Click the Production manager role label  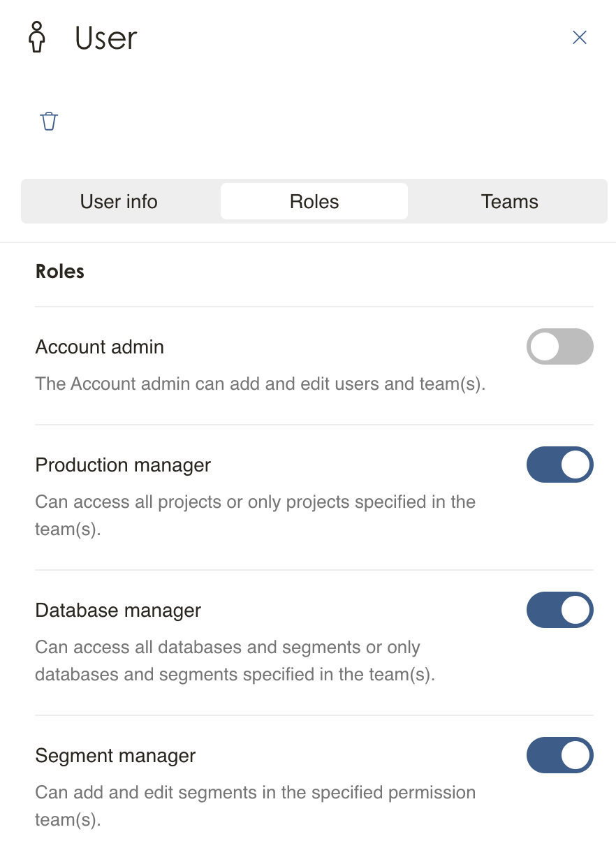point(123,465)
